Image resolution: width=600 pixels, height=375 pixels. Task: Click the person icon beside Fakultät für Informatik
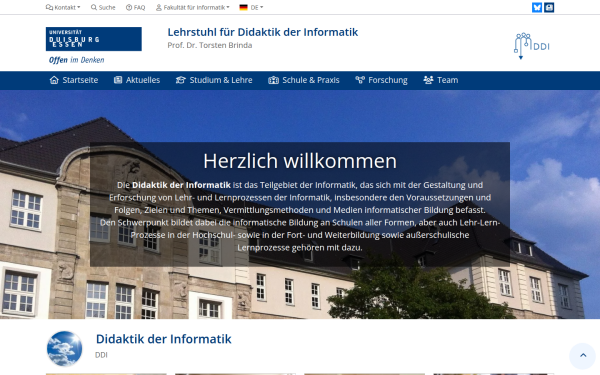tap(159, 7)
